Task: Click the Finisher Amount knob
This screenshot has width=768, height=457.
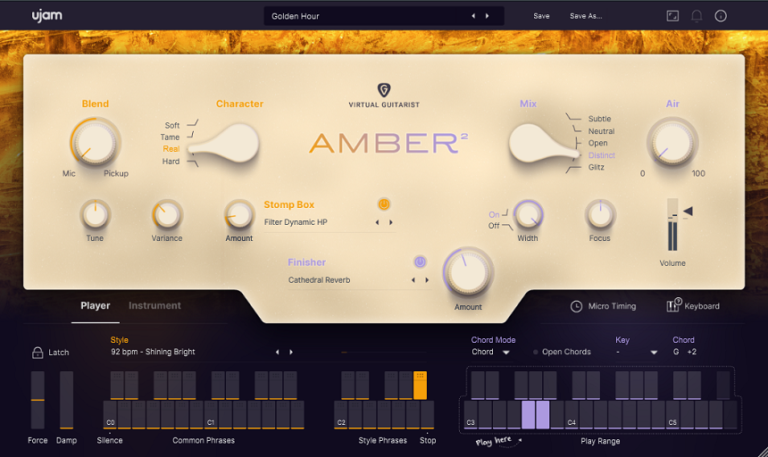Action: [x=468, y=272]
